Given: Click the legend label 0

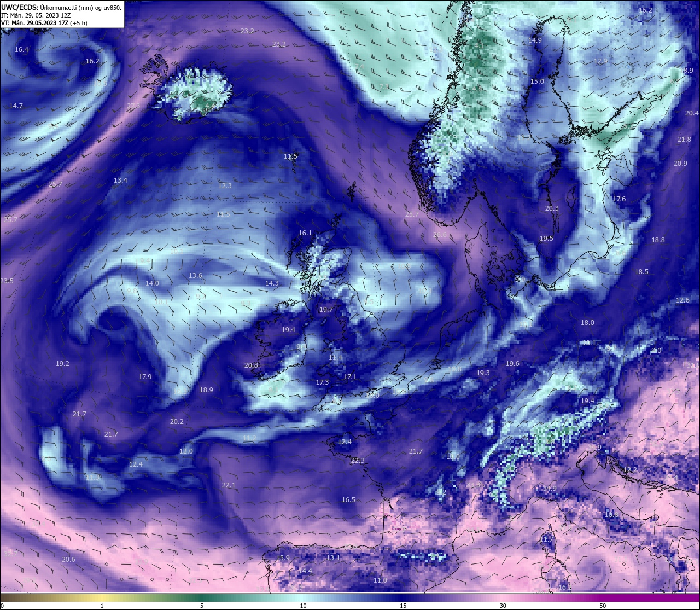Looking at the screenshot, I should (x=2, y=606).
